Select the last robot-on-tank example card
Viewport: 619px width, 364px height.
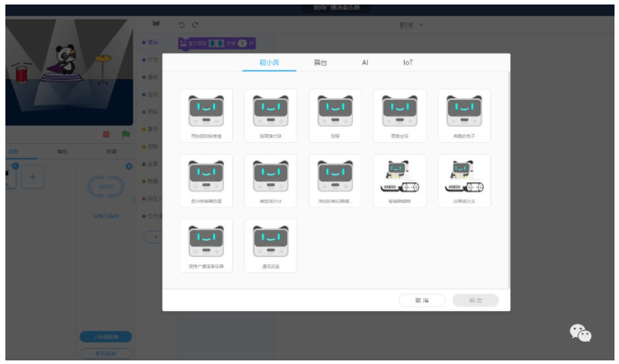464,181
